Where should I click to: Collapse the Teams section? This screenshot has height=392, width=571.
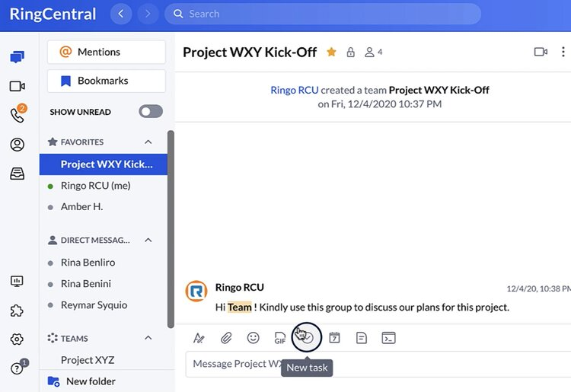148,338
